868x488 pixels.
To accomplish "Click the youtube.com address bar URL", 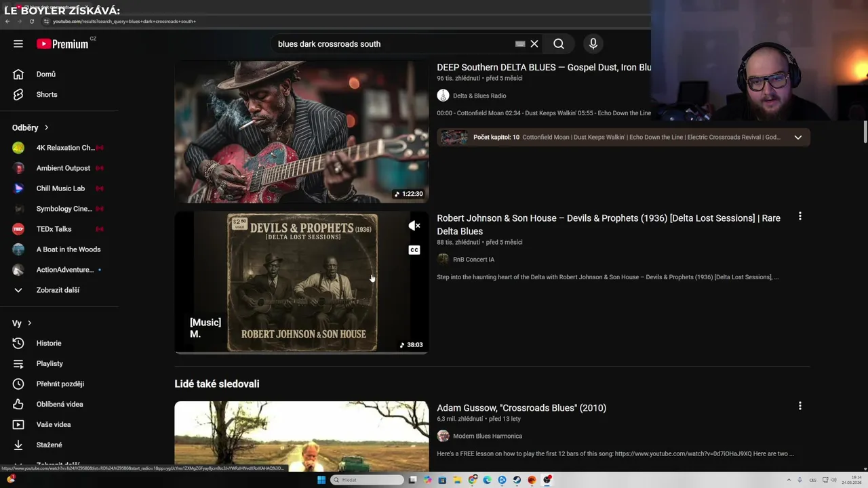I will click(124, 21).
